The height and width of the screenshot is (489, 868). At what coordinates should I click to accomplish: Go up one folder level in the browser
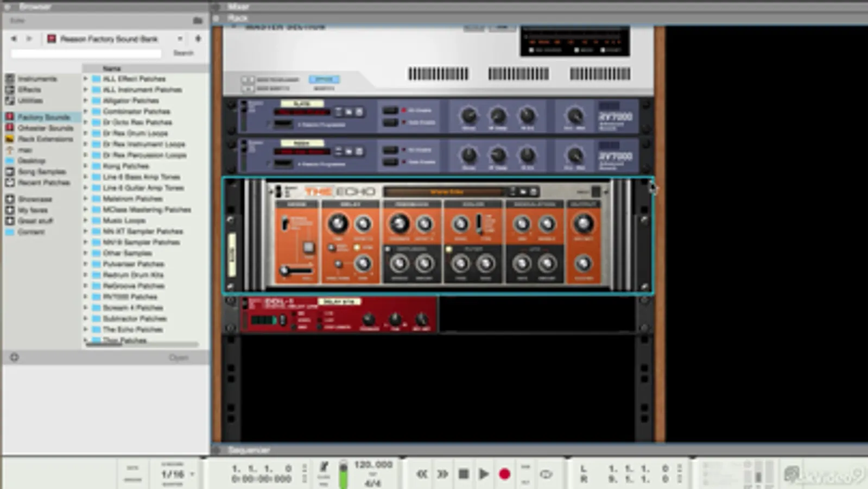click(x=198, y=39)
